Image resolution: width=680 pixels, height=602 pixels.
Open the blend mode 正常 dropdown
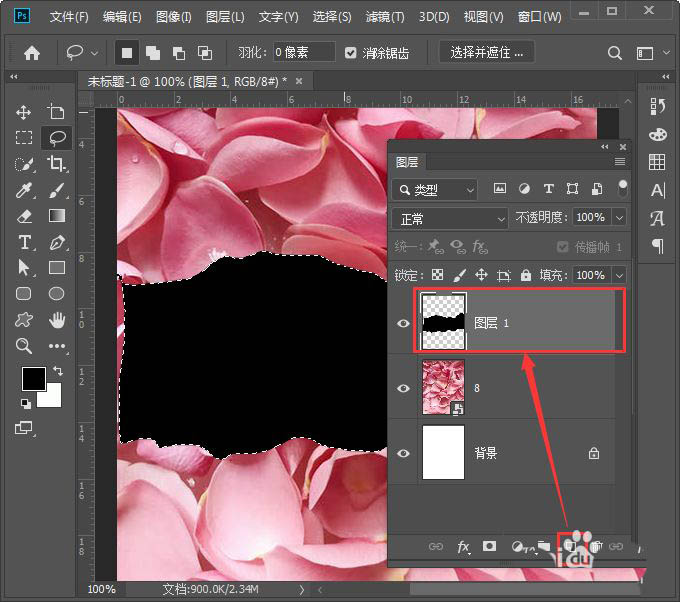[x=449, y=219]
